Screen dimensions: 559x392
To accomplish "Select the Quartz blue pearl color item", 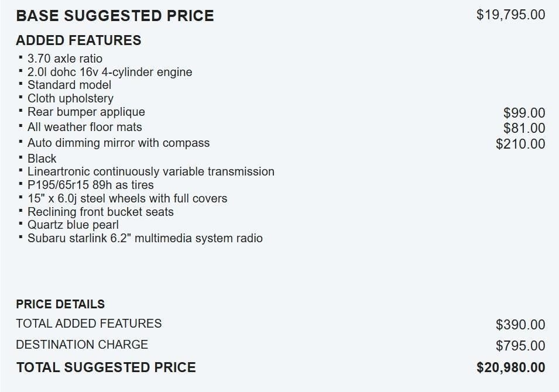I will tap(73, 225).
